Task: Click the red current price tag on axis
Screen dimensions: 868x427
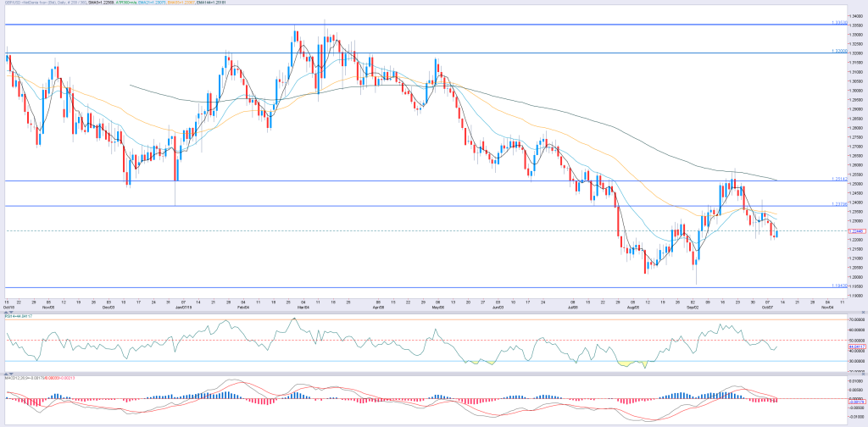Action: coord(856,231)
